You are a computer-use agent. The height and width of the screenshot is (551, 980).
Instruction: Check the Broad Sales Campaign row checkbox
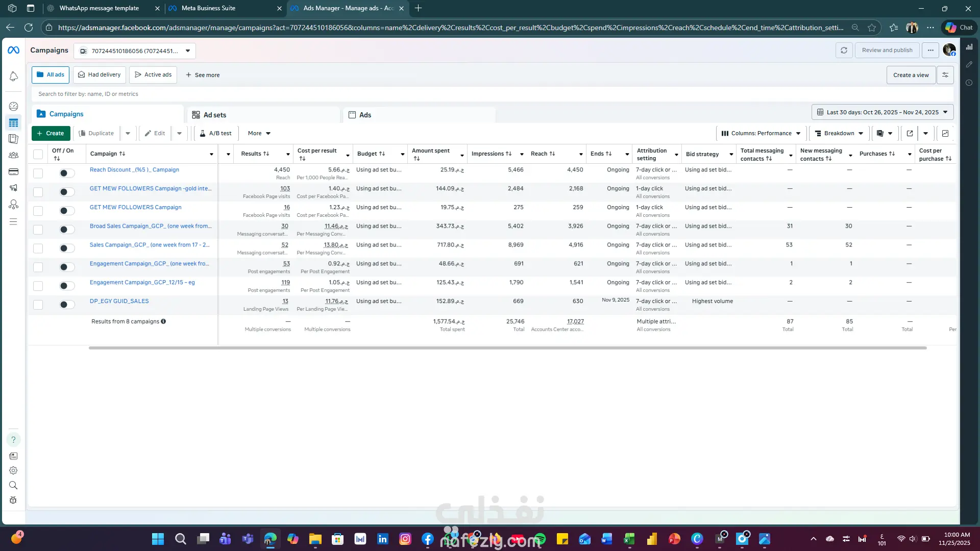pos(38,230)
